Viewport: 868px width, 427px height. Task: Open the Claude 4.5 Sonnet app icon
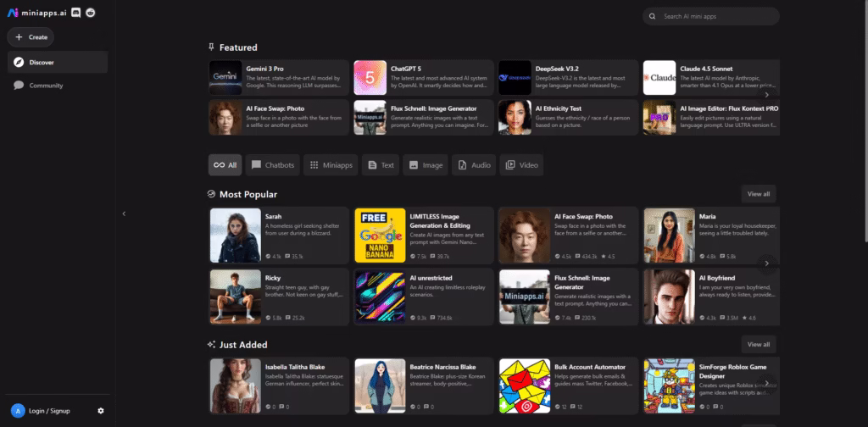pyautogui.click(x=659, y=78)
